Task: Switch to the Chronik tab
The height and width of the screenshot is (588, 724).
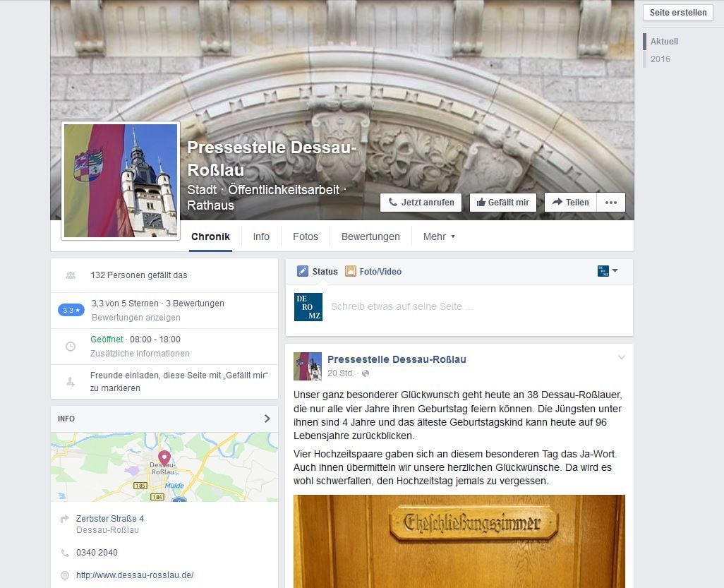Action: click(x=210, y=236)
